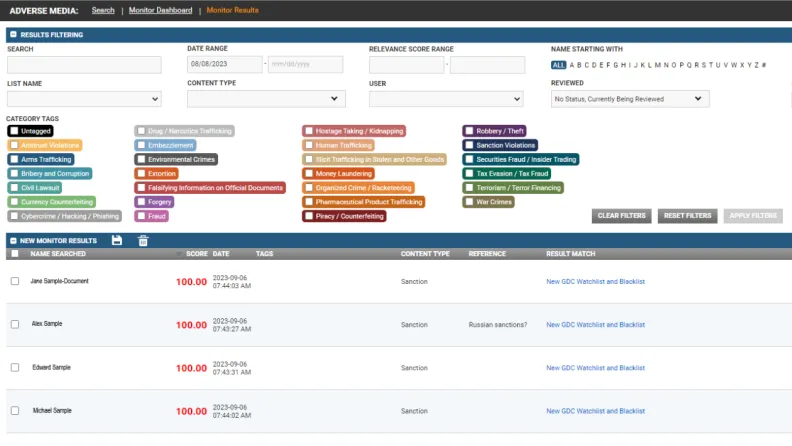This screenshot has width=792, height=446.
Task: Collapse the Results Filtering panel
Action: (x=13, y=35)
